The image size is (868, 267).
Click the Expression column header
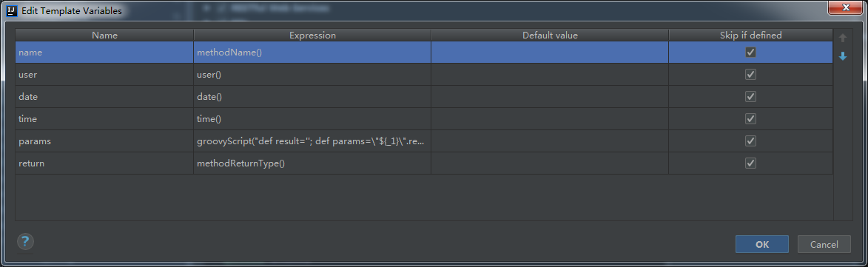click(312, 36)
